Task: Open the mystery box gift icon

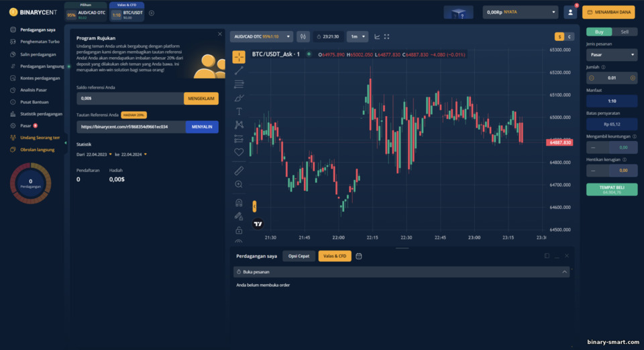Action: [458, 13]
